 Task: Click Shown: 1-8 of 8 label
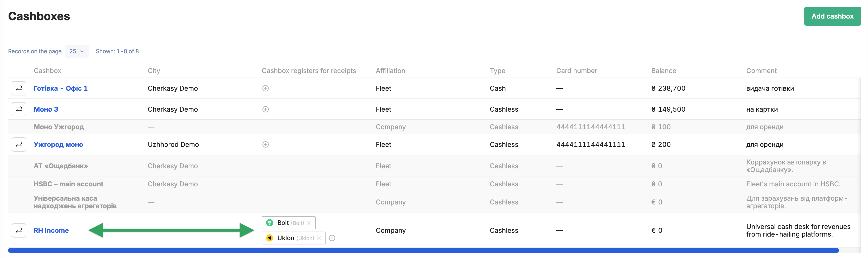coord(117,51)
